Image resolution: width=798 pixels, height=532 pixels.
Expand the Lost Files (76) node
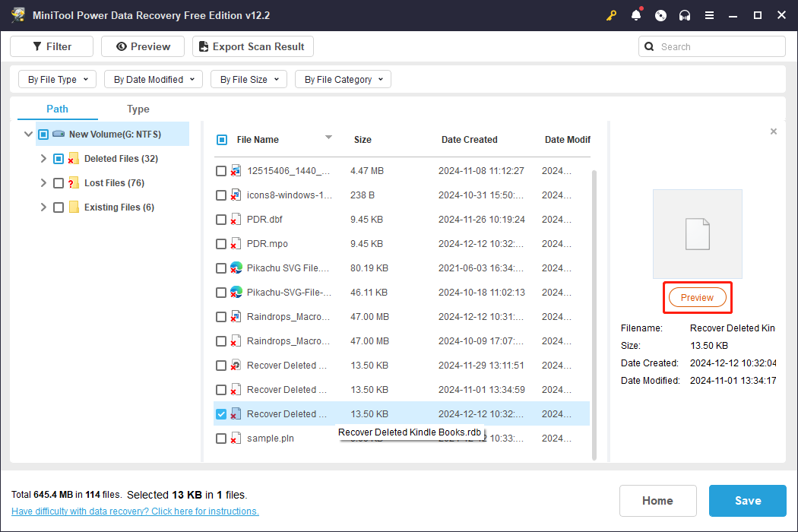[x=43, y=183]
